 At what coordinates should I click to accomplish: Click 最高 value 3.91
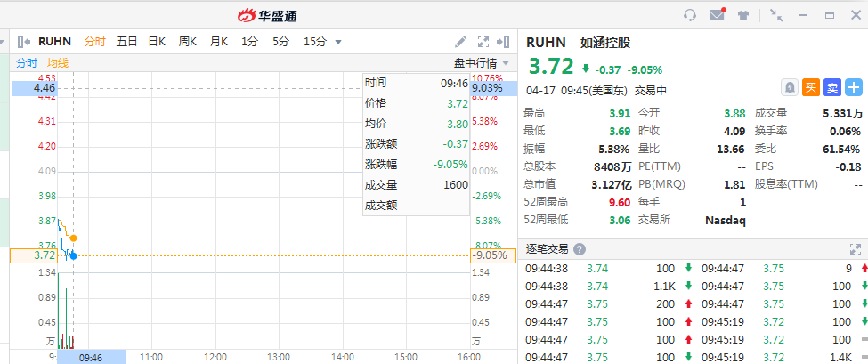[620, 113]
